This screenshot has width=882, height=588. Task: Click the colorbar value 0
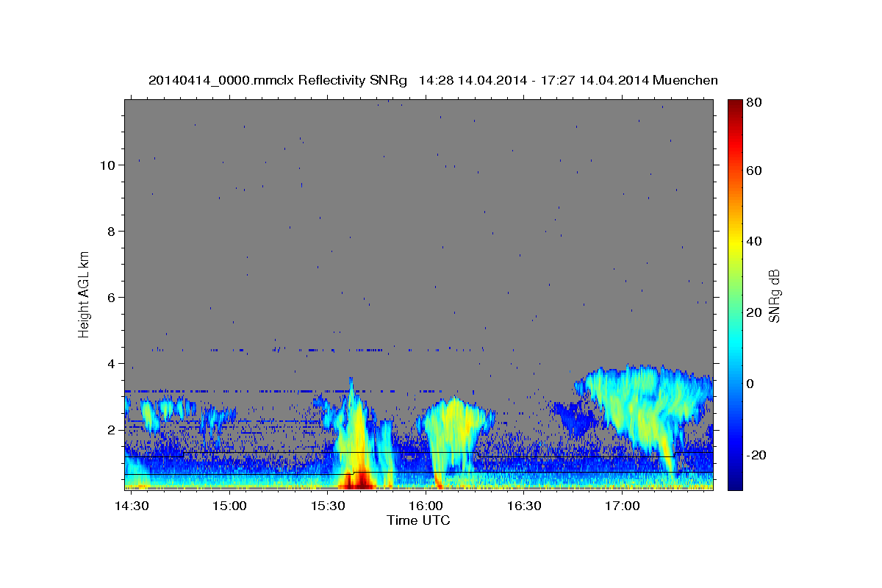[750, 384]
